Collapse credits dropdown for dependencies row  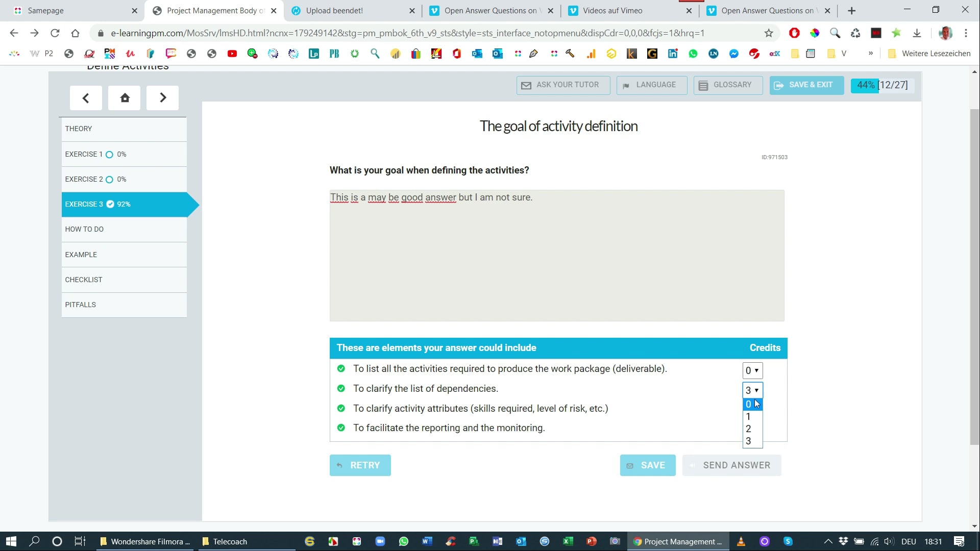pos(752,390)
